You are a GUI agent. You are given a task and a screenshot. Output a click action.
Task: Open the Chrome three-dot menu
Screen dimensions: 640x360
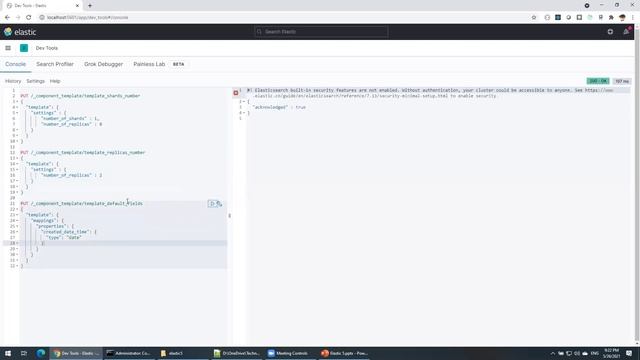(633, 18)
